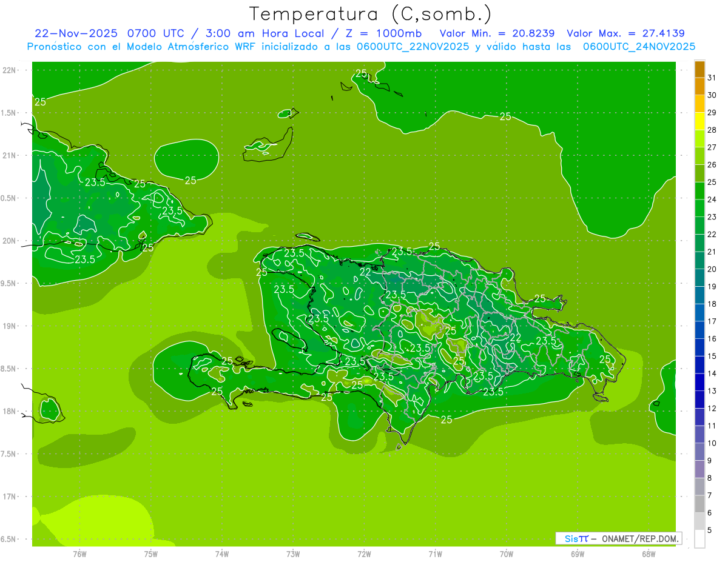Select the Valor Max. = 27.4139 readout
Screen dimensions: 728x562
click(x=625, y=33)
